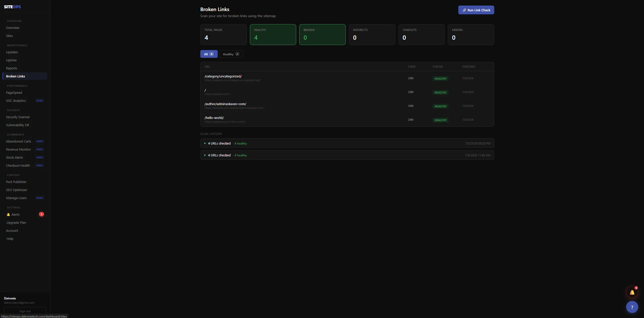Open Overview in the sidebar

point(25,28)
